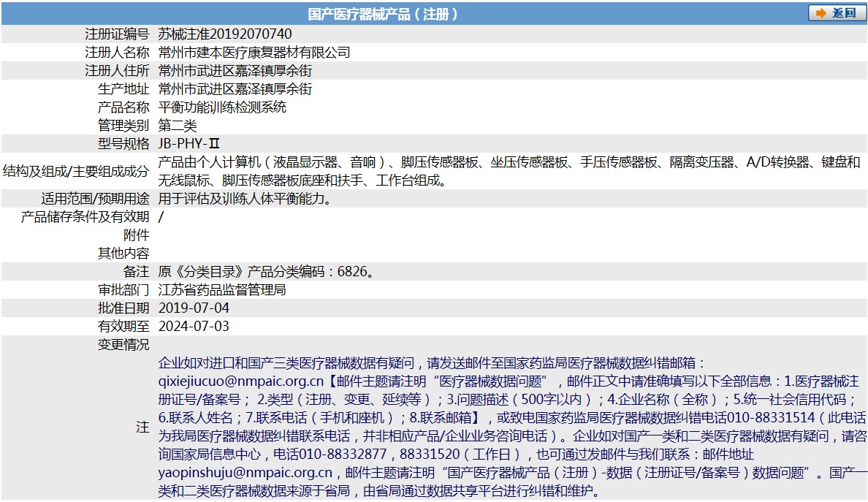Select registrant name 常州市建本医疗康复器材有限公司

[254, 52]
